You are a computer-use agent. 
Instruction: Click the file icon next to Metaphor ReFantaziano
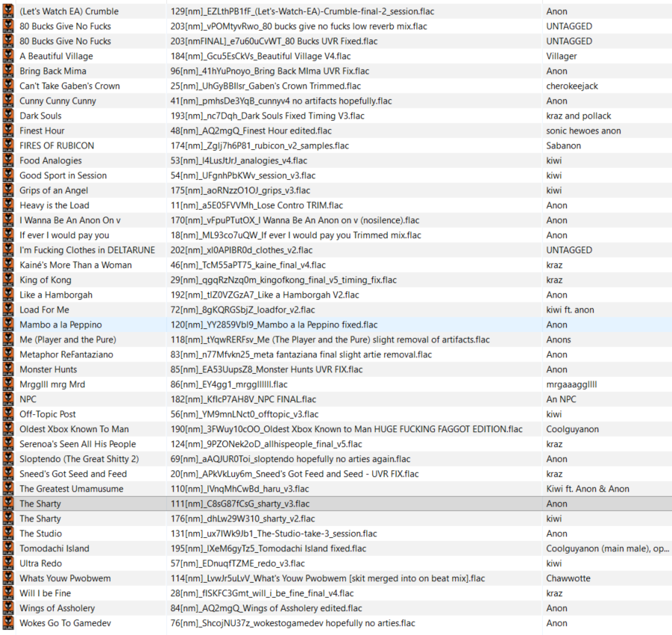tap(8, 354)
